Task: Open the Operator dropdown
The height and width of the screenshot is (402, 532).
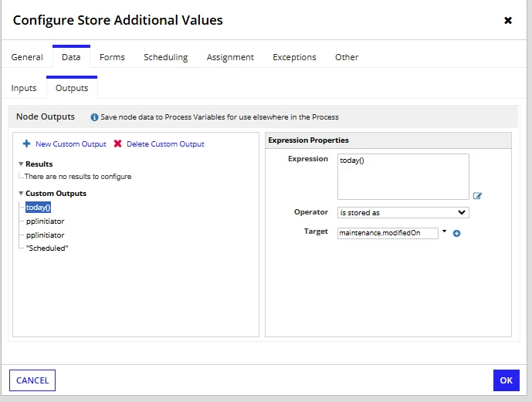Action: (403, 212)
